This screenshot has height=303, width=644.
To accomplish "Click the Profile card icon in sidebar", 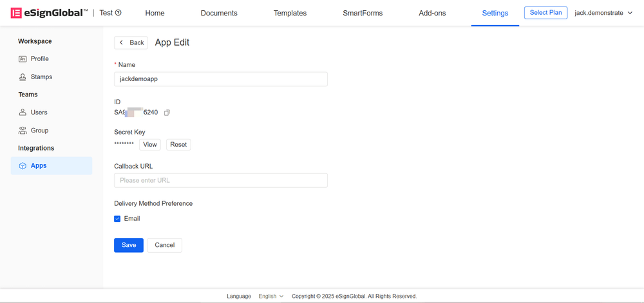I will [23, 59].
